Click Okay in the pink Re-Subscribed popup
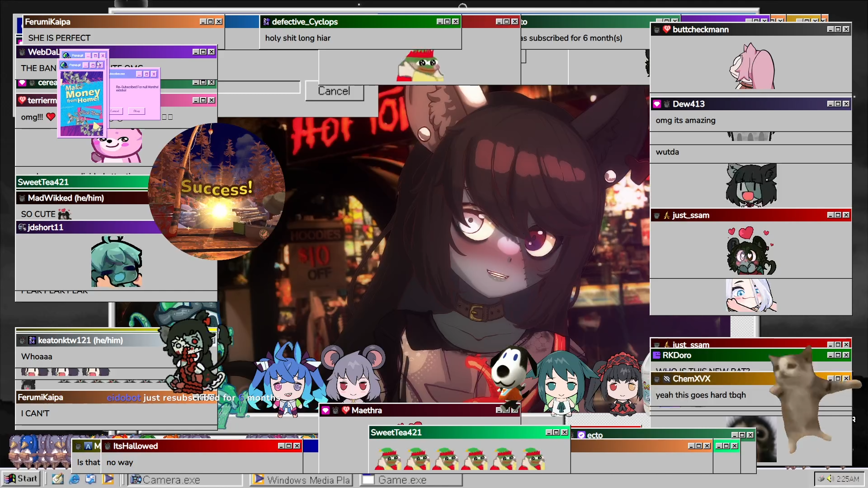Viewport: 868px width, 488px height. click(137, 111)
